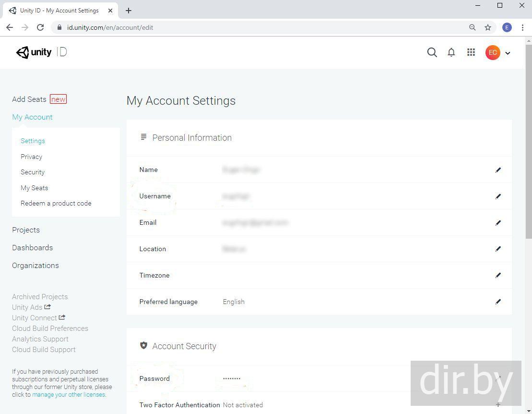Click the Unity ID logo
532x414 pixels.
[x=41, y=52]
